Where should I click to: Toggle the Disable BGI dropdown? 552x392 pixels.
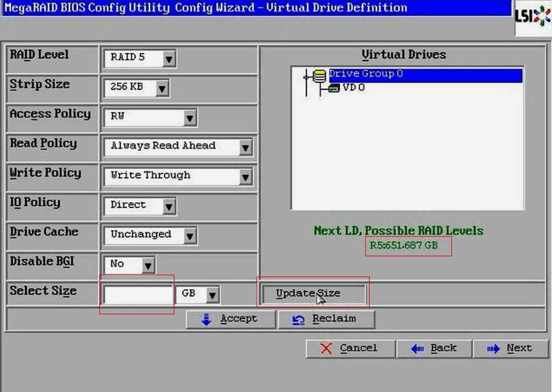point(148,266)
